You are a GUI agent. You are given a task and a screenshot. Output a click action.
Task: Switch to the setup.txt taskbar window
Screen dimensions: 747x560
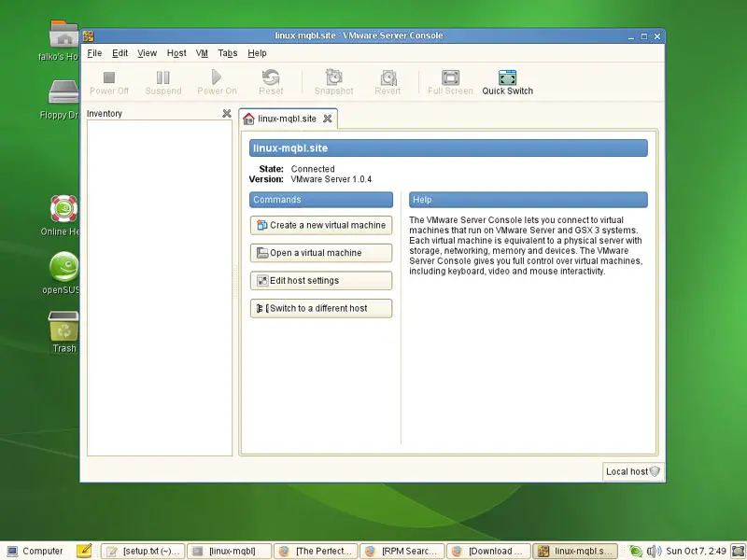point(143,551)
